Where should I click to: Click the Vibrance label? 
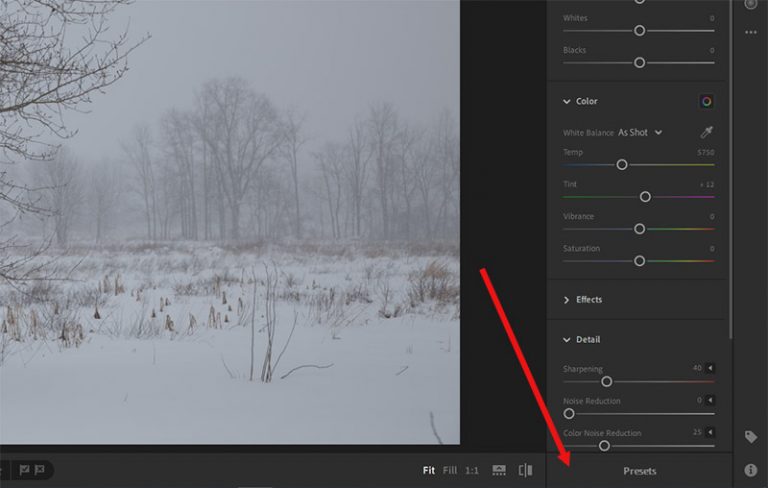(578, 216)
